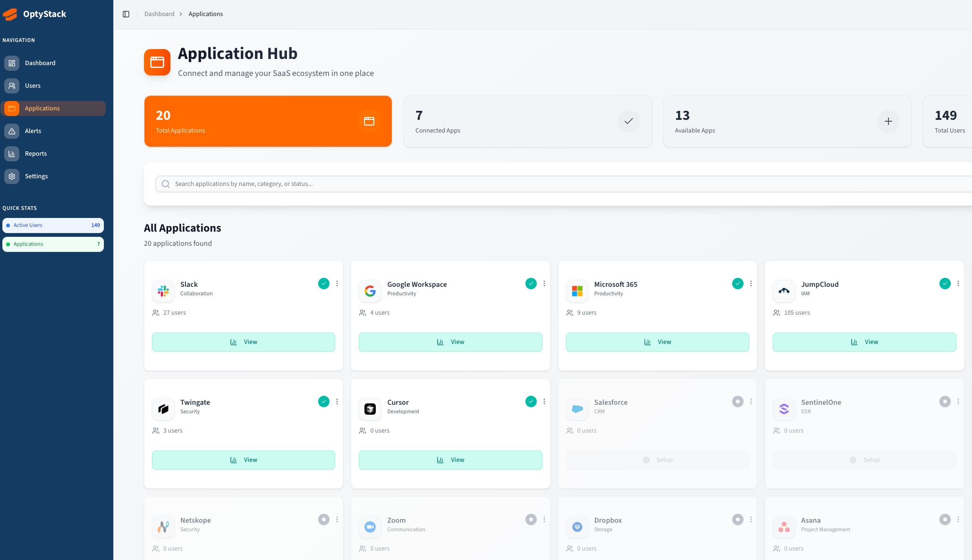Go to Alerts in navigation sidebar
Image resolution: width=972 pixels, height=560 pixels.
[33, 131]
